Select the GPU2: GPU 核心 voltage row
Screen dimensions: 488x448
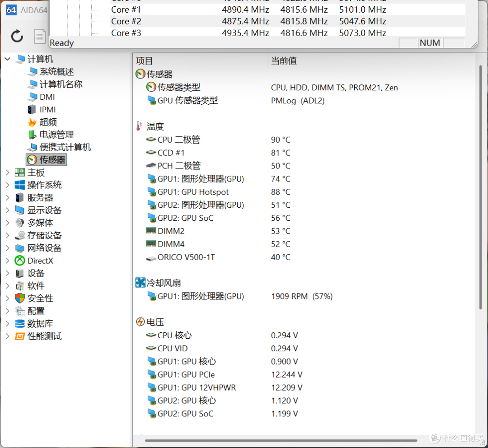(x=304, y=401)
